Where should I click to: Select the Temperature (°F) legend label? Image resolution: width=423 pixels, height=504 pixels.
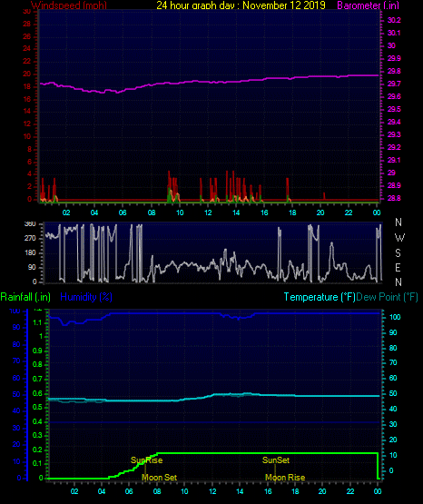coord(320,297)
